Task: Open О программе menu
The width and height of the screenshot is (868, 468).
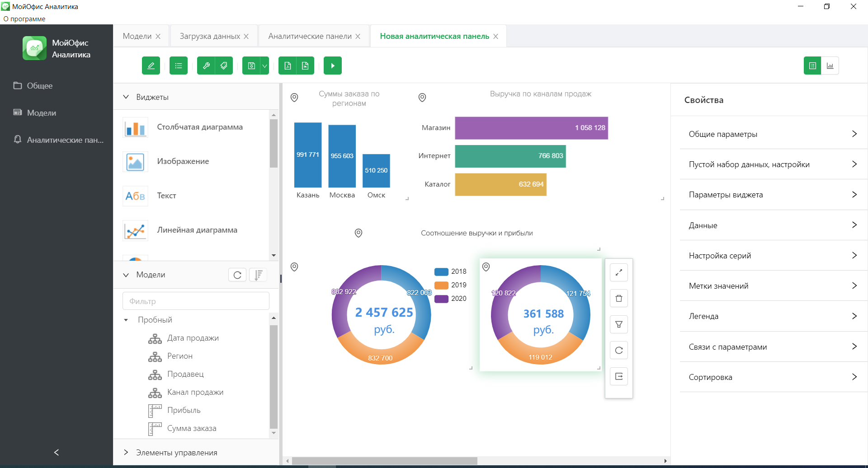Action: coord(24,19)
